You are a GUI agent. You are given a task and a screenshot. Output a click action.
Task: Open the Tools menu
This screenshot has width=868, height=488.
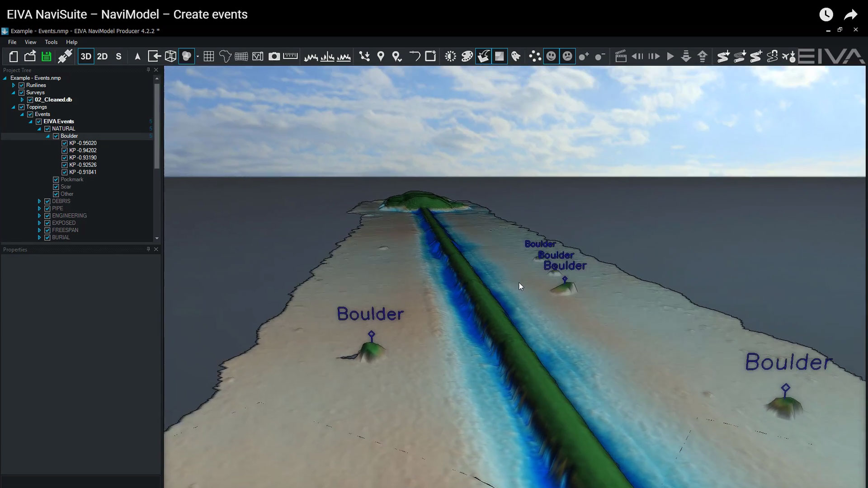tap(51, 42)
